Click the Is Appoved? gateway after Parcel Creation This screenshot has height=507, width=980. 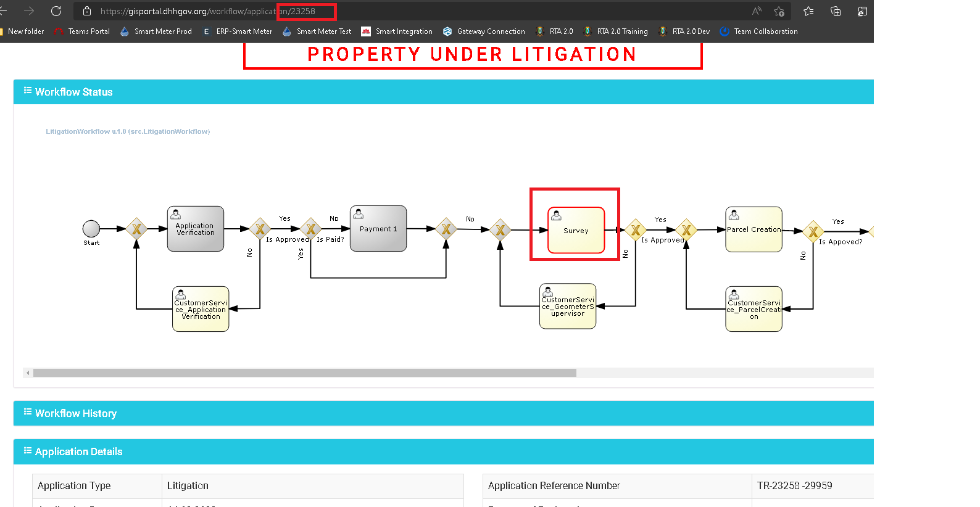[813, 231]
